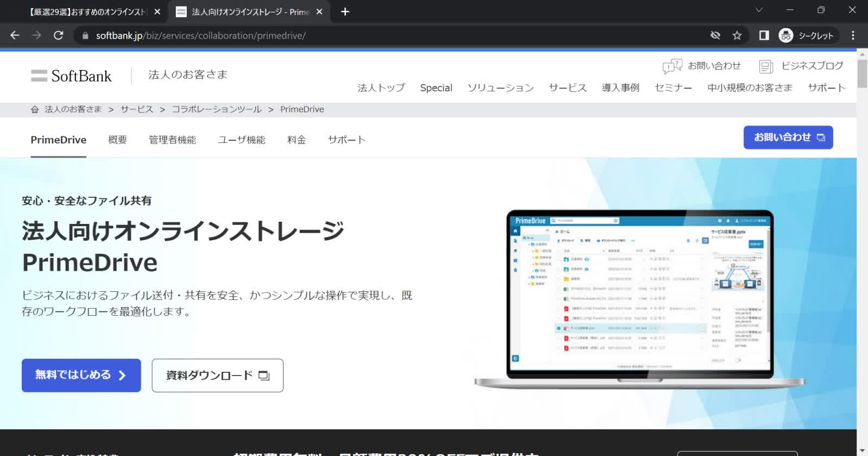The height and width of the screenshot is (456, 868).
Task: Click the SoftBank logo
Action: [x=71, y=76]
